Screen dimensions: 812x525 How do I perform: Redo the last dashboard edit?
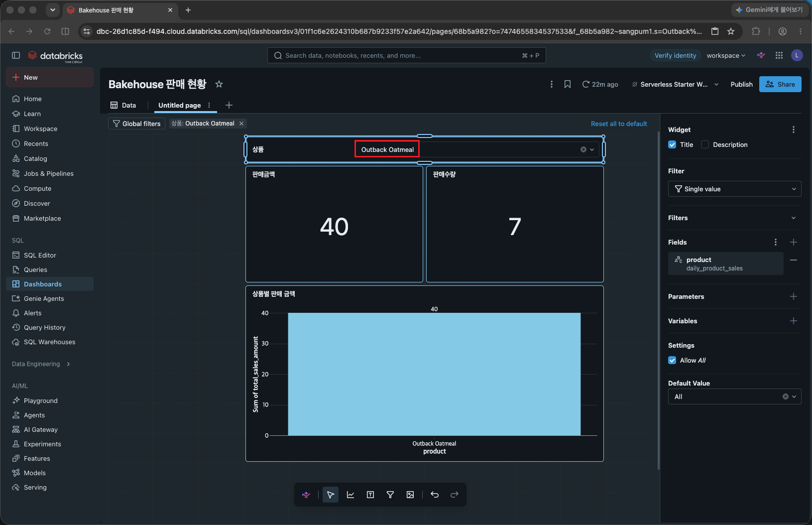click(455, 495)
